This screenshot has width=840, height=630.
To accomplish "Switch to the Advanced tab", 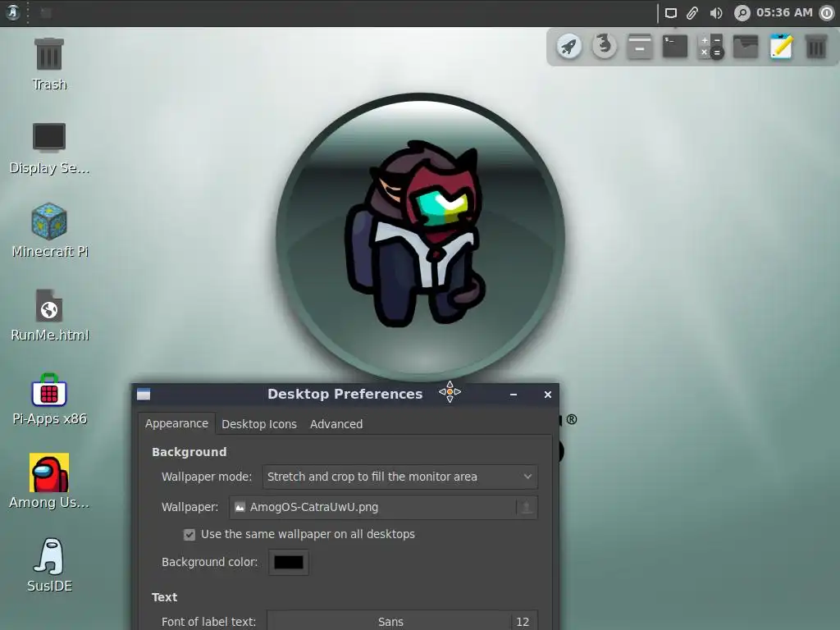I will [336, 424].
